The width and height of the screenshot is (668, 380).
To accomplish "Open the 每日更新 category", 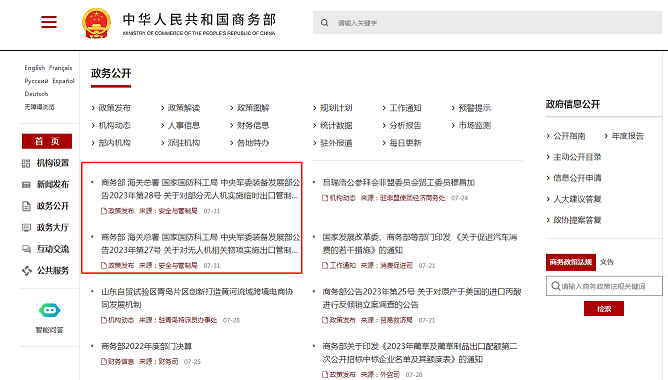I will (x=405, y=143).
